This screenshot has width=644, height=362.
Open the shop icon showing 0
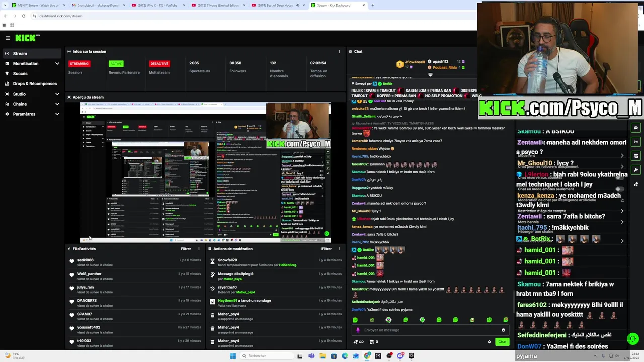pos(374,342)
